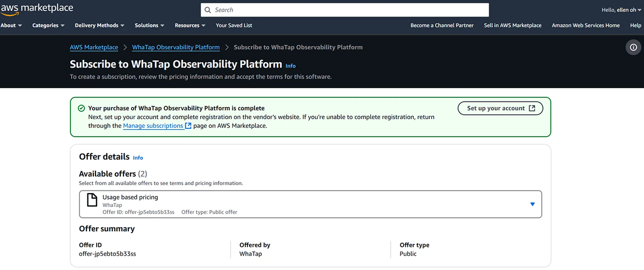The width and height of the screenshot is (644, 270).
Task: Click the WhaTap Observability Platform breadcrumb link
Action: pos(176,47)
